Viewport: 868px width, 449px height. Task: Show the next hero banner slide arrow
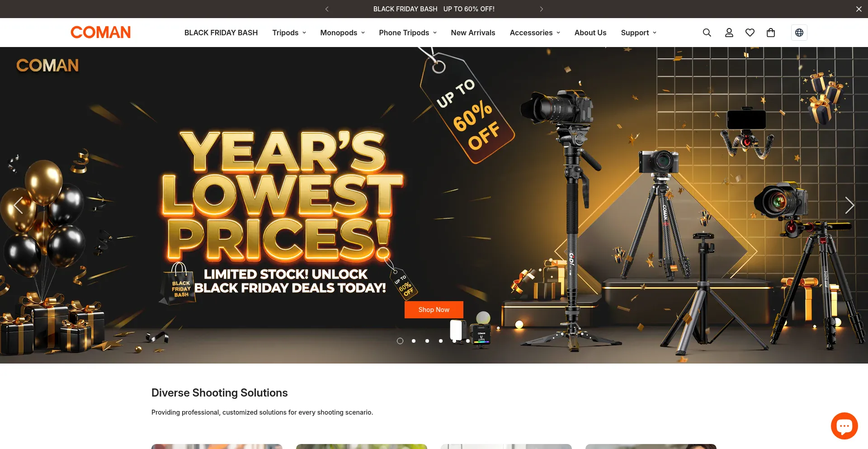point(849,205)
